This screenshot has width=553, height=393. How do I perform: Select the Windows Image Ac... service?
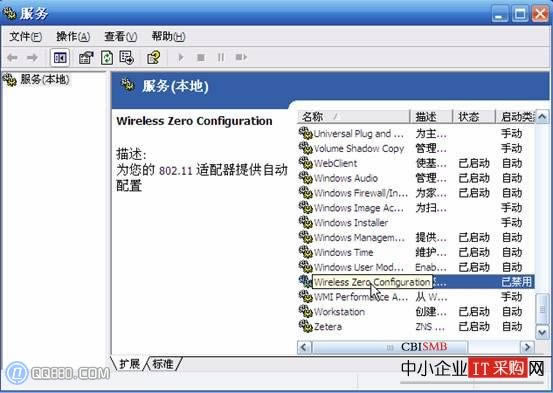click(x=416, y=208)
